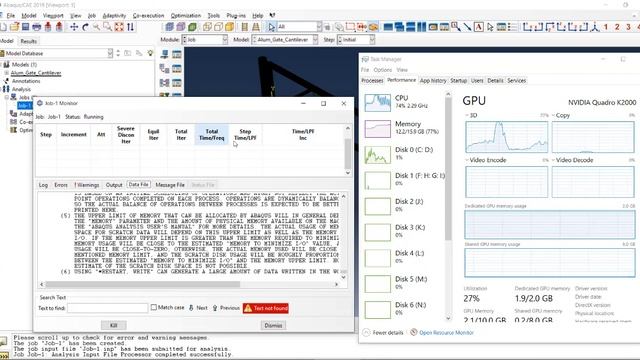Open the Adaptivity menu
Image resolution: width=640 pixels, height=360 pixels.
point(114,16)
